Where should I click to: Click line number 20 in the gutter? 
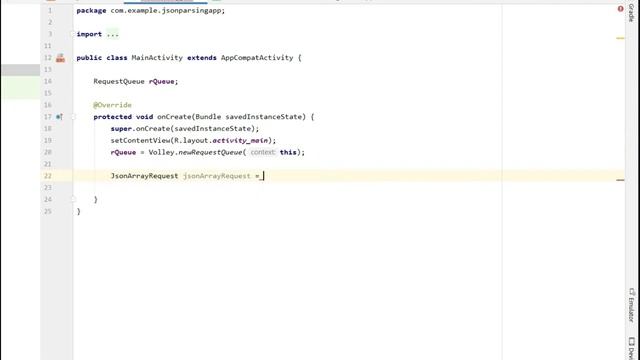(48, 152)
